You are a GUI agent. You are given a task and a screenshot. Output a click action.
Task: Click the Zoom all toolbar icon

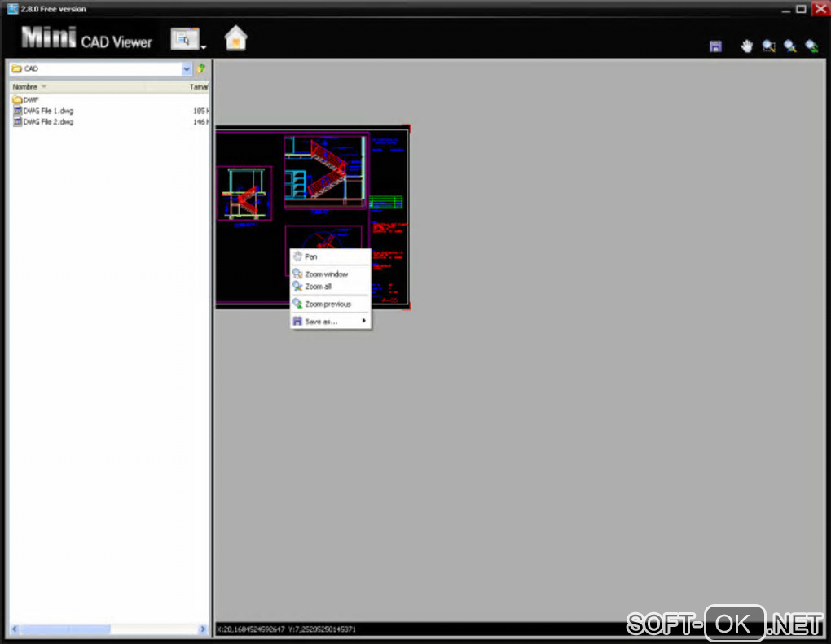point(790,46)
